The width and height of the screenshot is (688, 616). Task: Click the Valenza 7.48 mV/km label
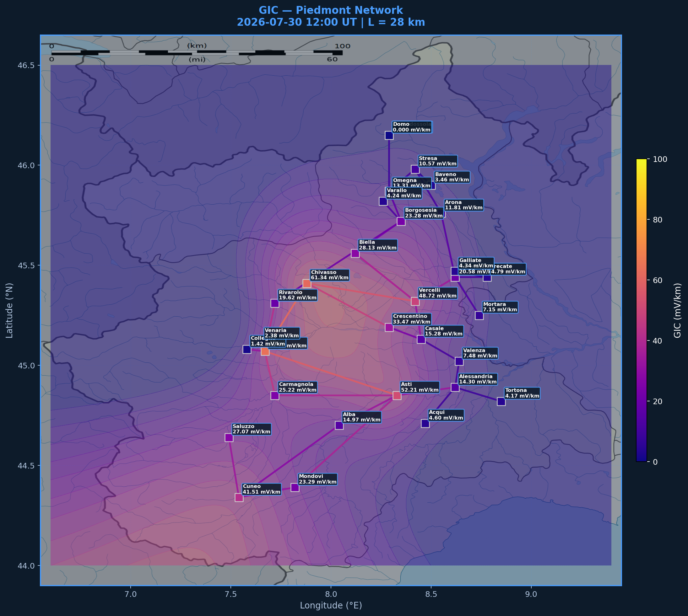[480, 353]
